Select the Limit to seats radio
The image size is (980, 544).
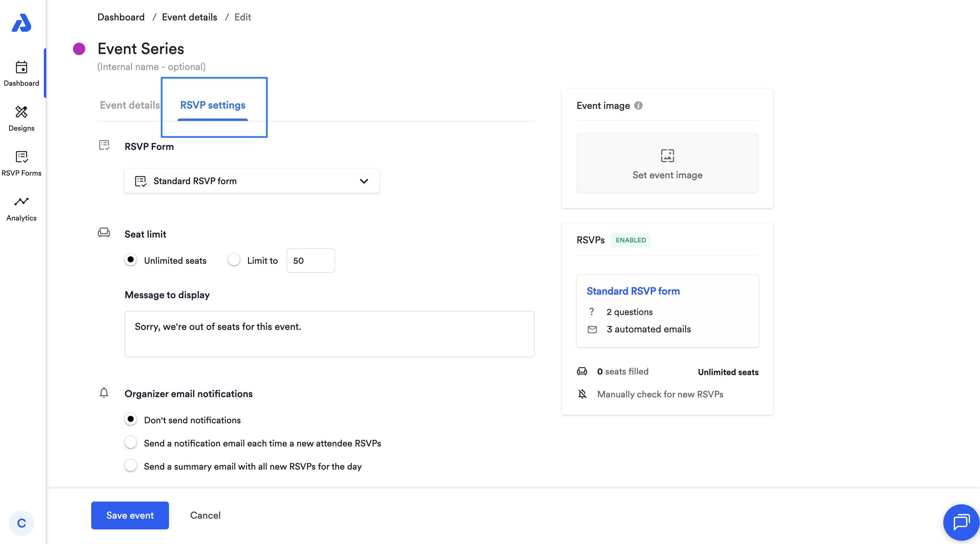point(234,260)
